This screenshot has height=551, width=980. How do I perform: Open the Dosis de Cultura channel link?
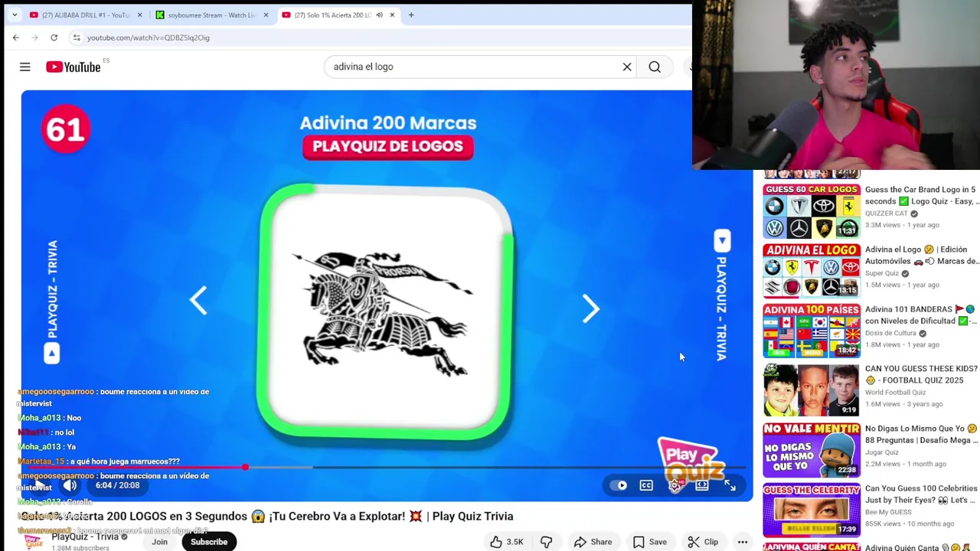[890, 333]
